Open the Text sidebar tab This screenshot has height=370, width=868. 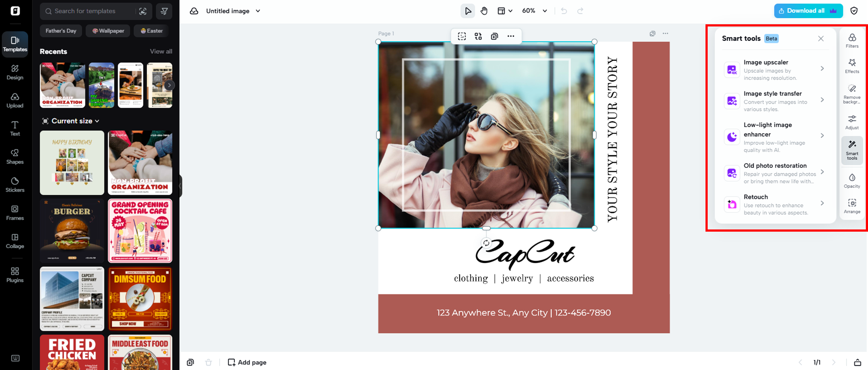click(x=15, y=128)
